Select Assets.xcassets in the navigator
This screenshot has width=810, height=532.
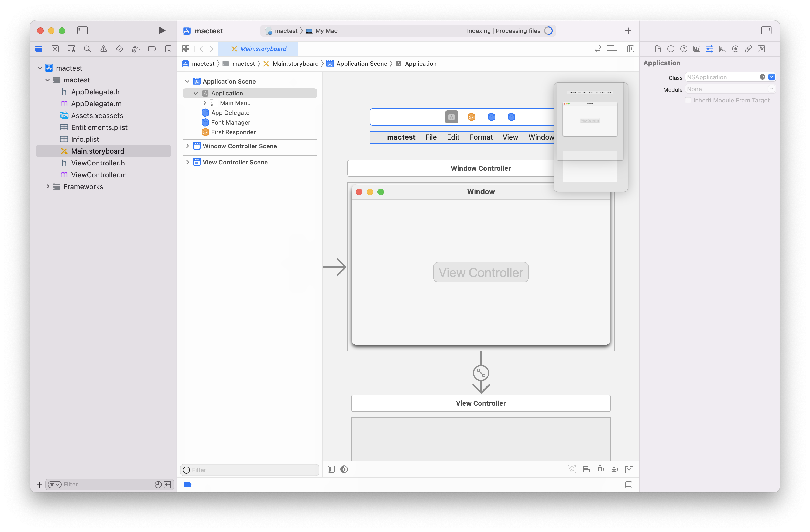[x=97, y=116]
